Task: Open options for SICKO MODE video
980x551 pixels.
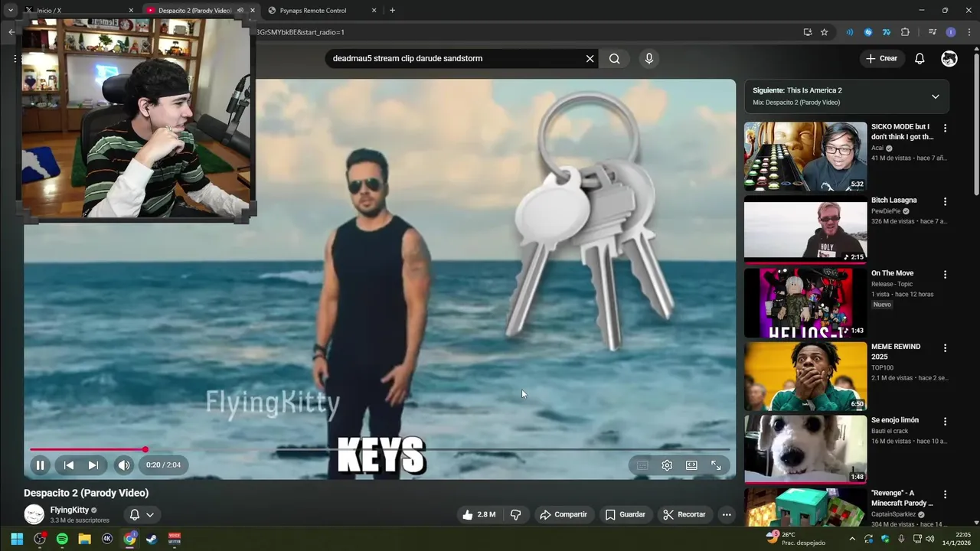Action: [x=945, y=129]
